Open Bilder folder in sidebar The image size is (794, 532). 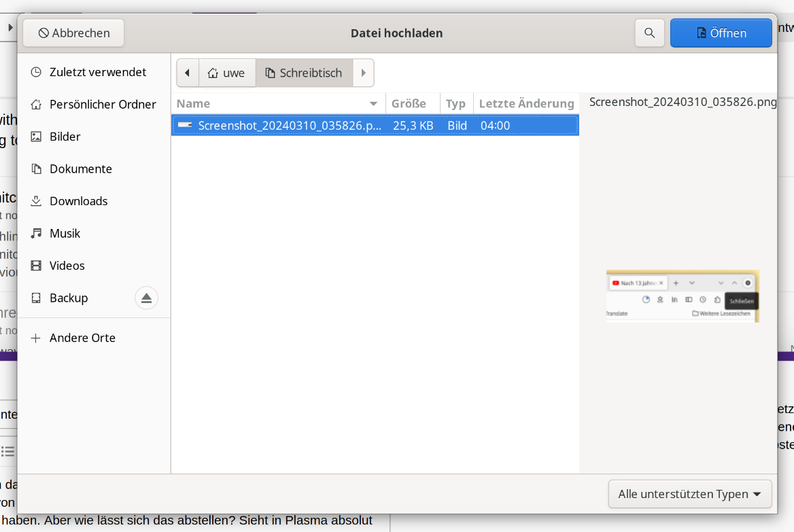pos(94,137)
